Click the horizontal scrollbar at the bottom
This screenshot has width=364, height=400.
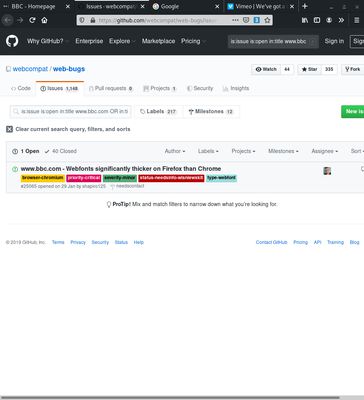click(170, 398)
